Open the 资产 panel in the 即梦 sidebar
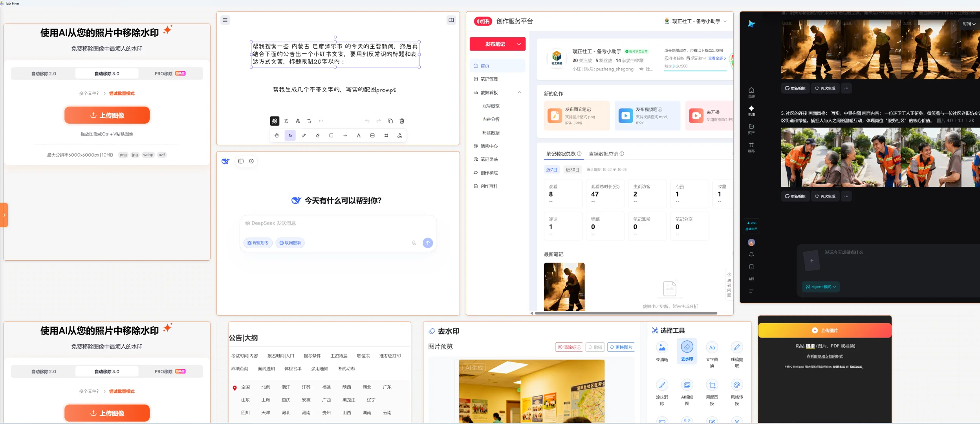This screenshot has height=424, width=980. (751, 129)
